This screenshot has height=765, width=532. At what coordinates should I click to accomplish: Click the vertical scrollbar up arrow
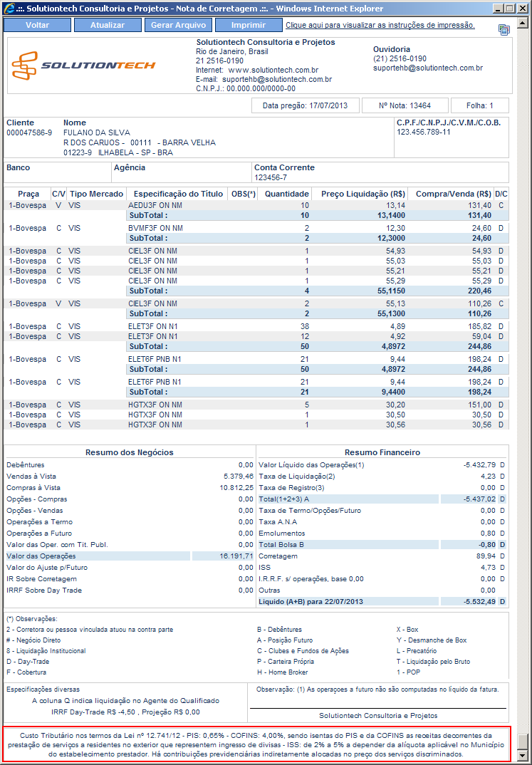pyautogui.click(x=522, y=23)
